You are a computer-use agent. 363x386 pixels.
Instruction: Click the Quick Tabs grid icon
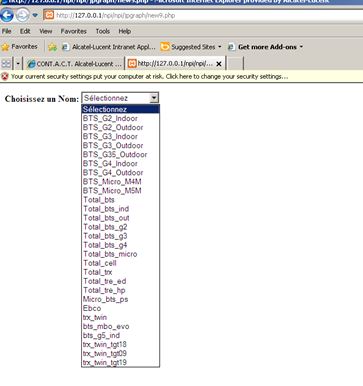tap(6, 63)
